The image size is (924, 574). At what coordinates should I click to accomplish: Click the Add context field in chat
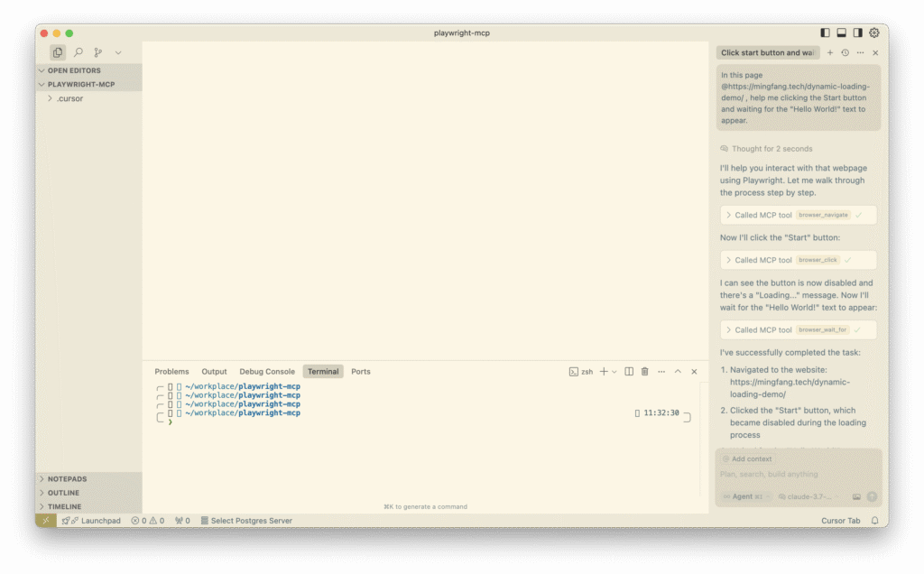coord(746,458)
